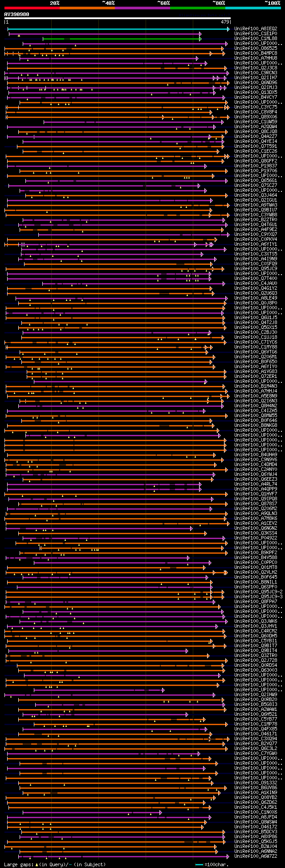Select the UniRef100_B4VCY7 label
The width and height of the screenshot is (285, 868).
coord(256,97)
